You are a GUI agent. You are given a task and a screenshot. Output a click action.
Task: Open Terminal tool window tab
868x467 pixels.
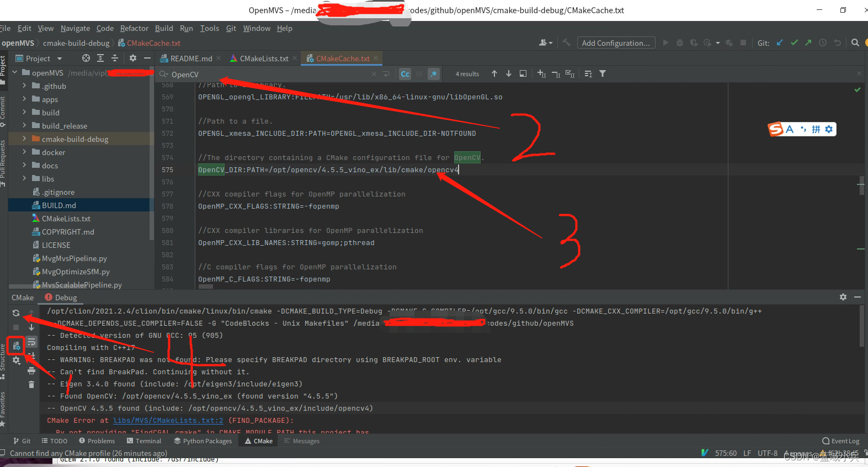144,441
